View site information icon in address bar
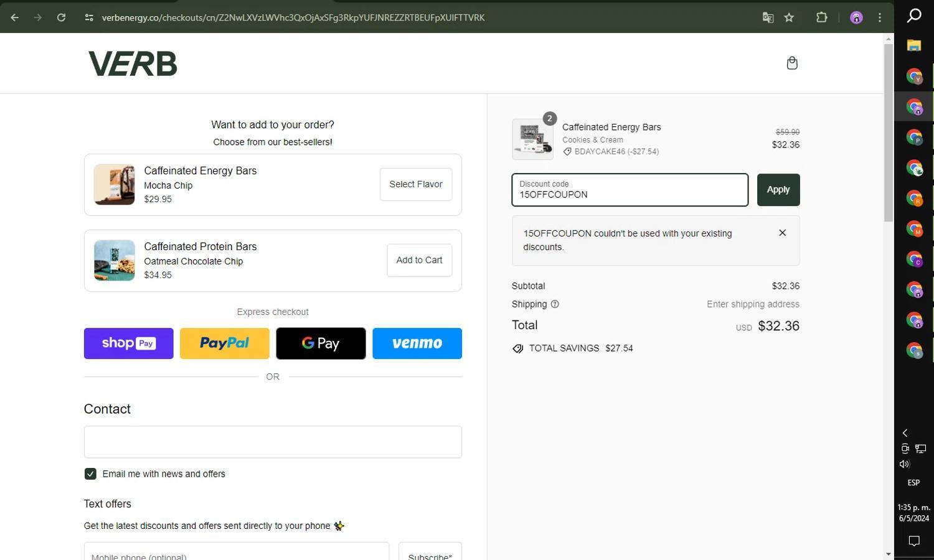 (x=89, y=17)
